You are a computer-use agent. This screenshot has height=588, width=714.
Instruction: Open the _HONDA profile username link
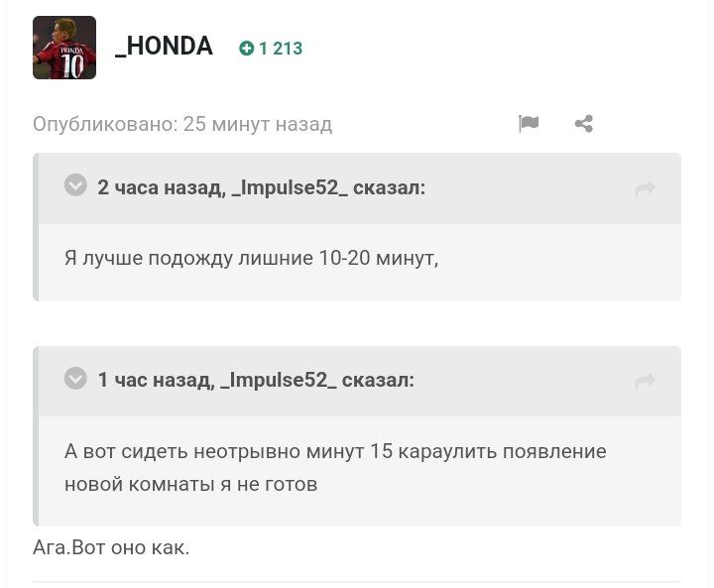point(164,47)
